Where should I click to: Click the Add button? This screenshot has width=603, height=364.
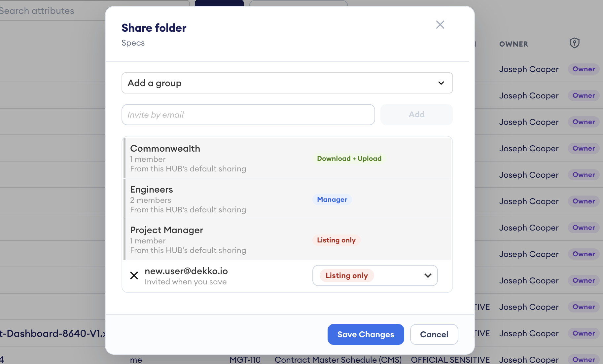click(416, 115)
